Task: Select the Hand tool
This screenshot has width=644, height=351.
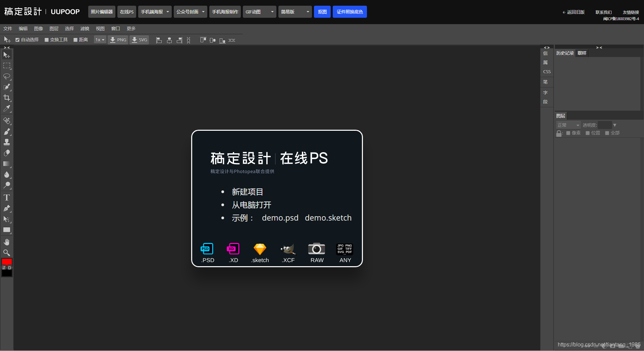Action: tap(7, 242)
